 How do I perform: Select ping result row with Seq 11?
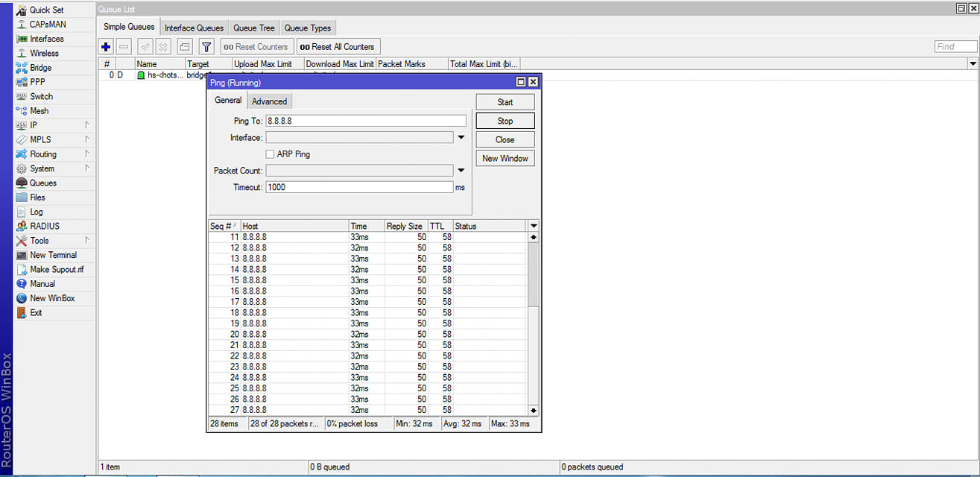point(368,236)
